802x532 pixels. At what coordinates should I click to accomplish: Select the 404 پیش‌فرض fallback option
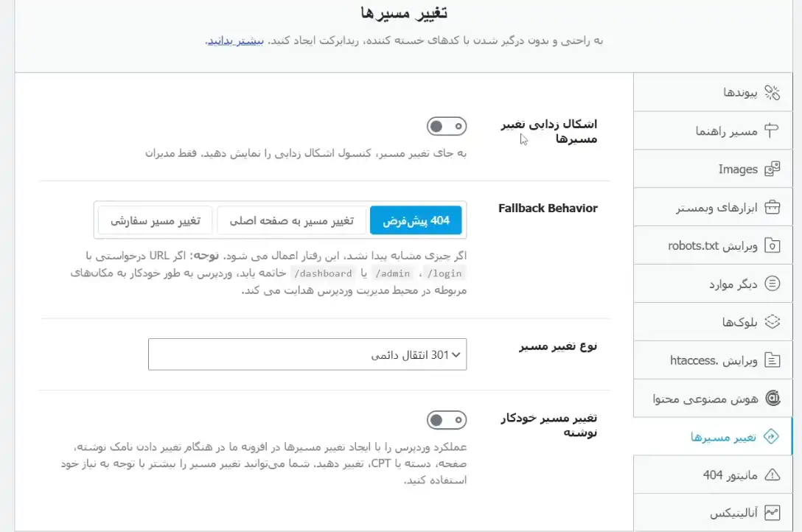click(x=416, y=220)
